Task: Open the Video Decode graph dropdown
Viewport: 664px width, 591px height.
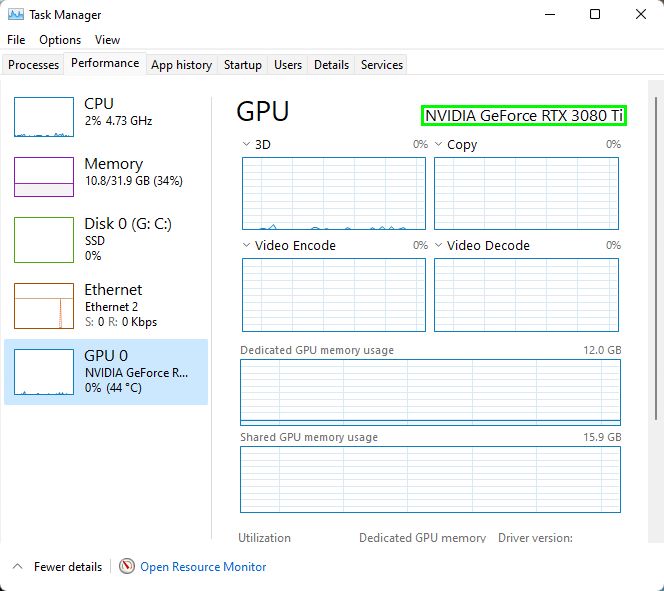Action: click(439, 246)
